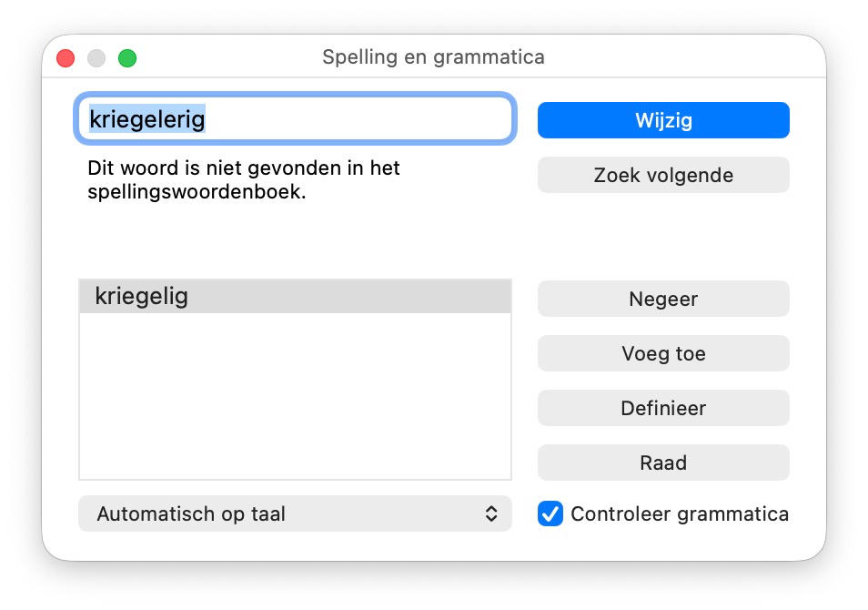Click the grey minimize window button
Screen dimensions: 868x610
(x=96, y=58)
